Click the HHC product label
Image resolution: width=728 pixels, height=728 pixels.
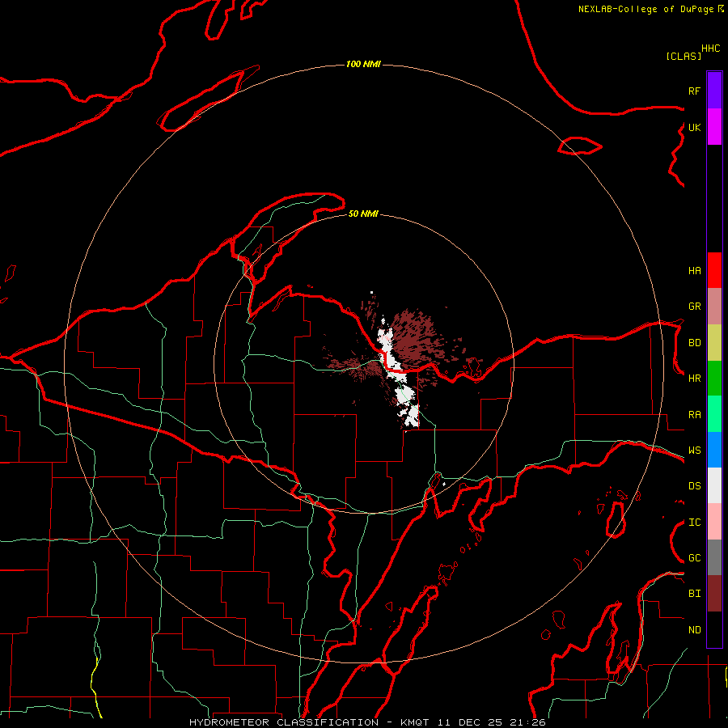(710, 49)
